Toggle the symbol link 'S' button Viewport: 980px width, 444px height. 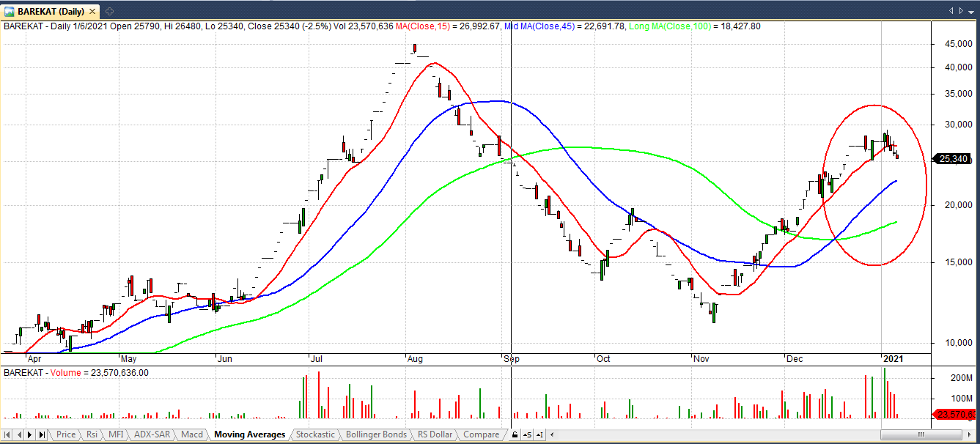click(527, 434)
